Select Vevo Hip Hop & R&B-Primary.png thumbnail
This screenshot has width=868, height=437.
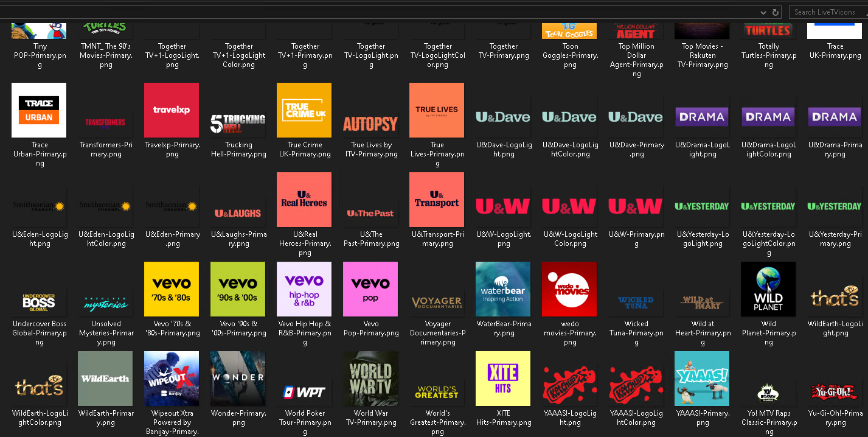point(304,289)
